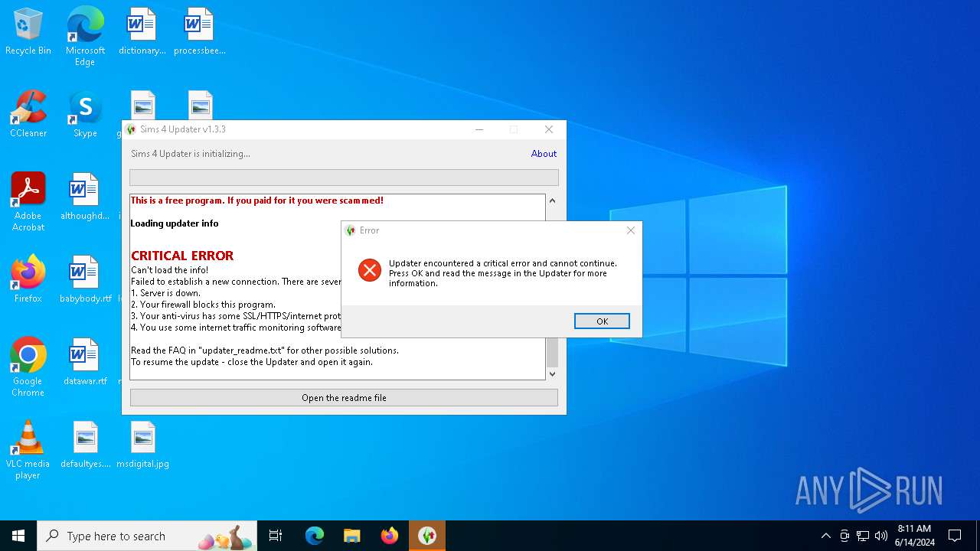
Task: Click the log panel scrollbar thumb
Action: [552, 353]
